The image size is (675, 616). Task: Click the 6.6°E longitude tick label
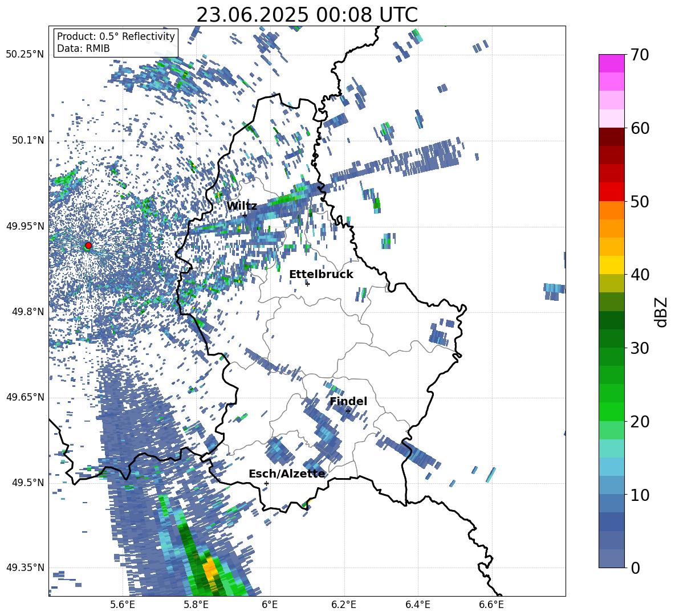[491, 605]
